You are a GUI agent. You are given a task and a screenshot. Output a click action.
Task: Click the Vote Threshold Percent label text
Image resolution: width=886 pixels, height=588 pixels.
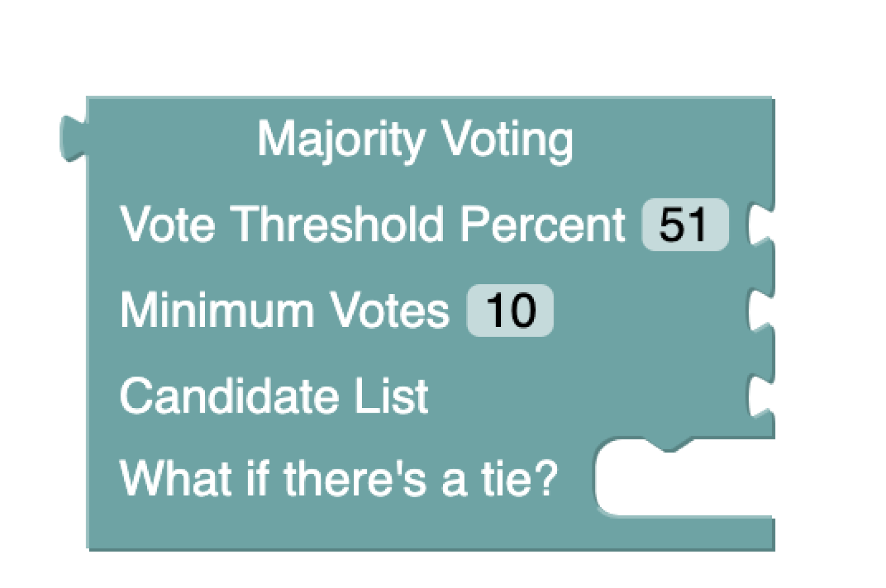click(x=372, y=225)
